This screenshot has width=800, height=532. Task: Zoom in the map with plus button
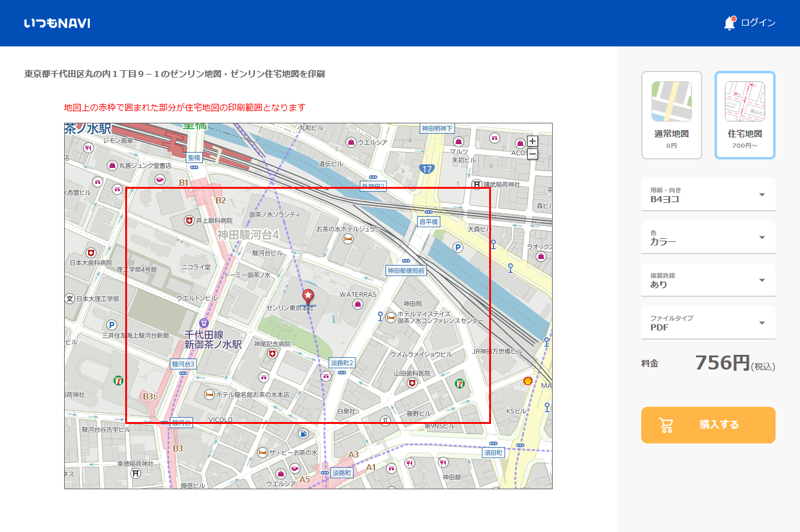point(532,141)
